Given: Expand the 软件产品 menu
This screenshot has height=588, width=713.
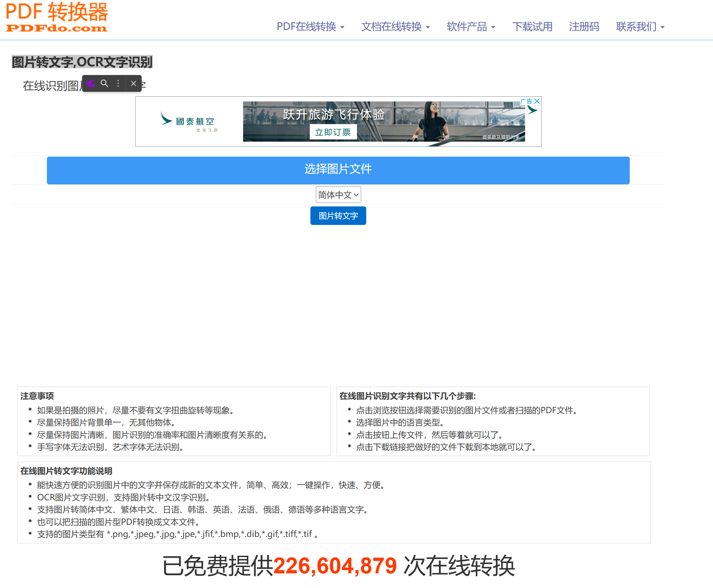Looking at the screenshot, I should pyautogui.click(x=471, y=26).
